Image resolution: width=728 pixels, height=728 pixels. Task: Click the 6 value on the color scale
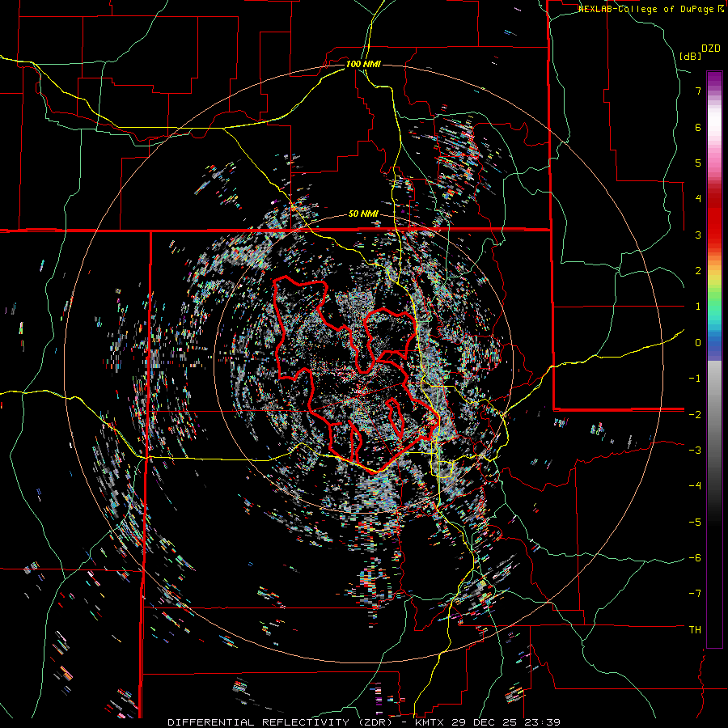(698, 127)
